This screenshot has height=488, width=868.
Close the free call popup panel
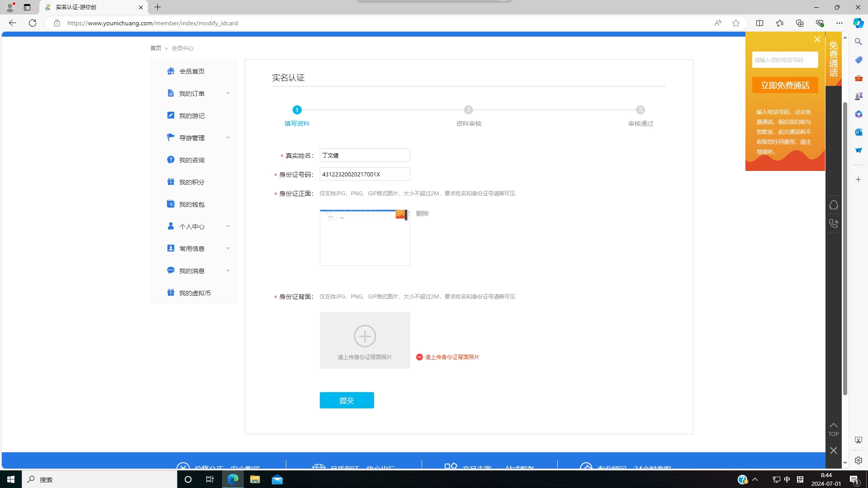817,40
